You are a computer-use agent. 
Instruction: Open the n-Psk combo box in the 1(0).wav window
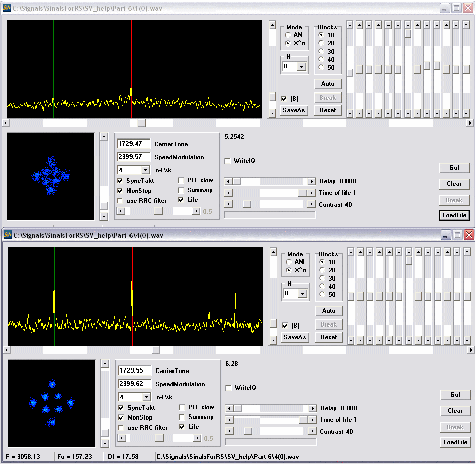tap(145, 170)
